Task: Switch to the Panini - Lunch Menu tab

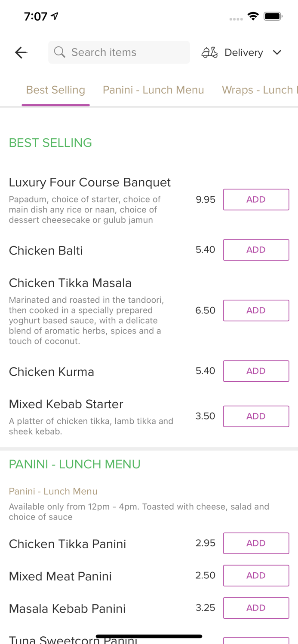Action: pyautogui.click(x=154, y=90)
